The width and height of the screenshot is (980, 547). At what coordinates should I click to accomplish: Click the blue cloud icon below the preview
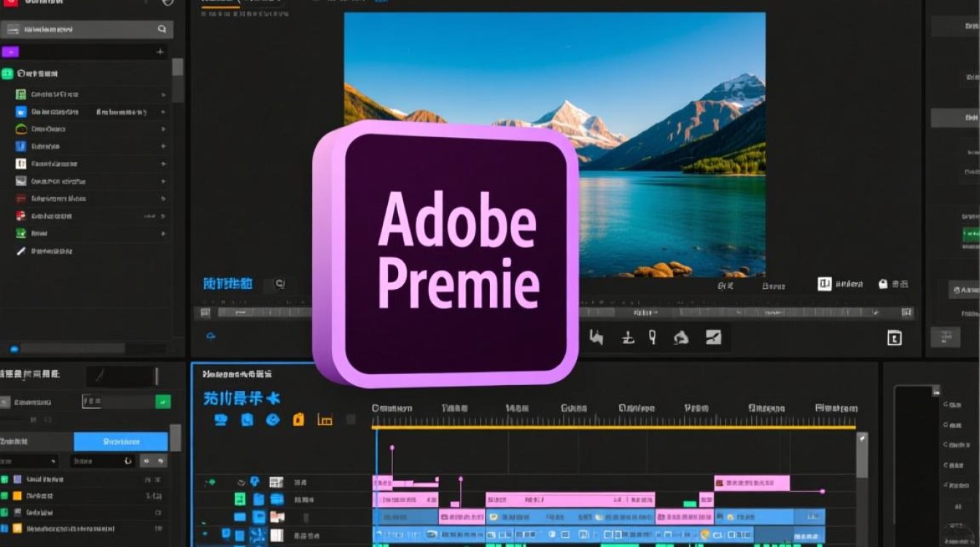[211, 336]
